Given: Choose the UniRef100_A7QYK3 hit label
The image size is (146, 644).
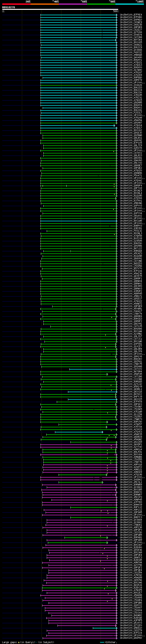Looking at the screenshot, I should [x=131, y=432].
